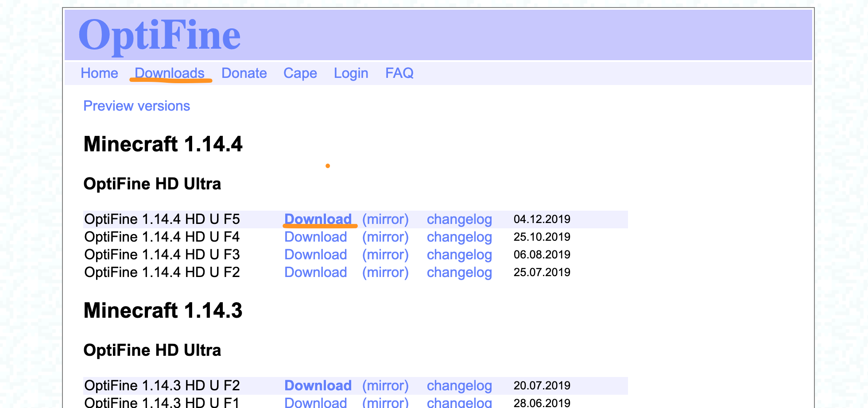Select 'OptiFine HD Ultra' heading under 1.14.3
This screenshot has height=408, width=868.
pos(152,350)
